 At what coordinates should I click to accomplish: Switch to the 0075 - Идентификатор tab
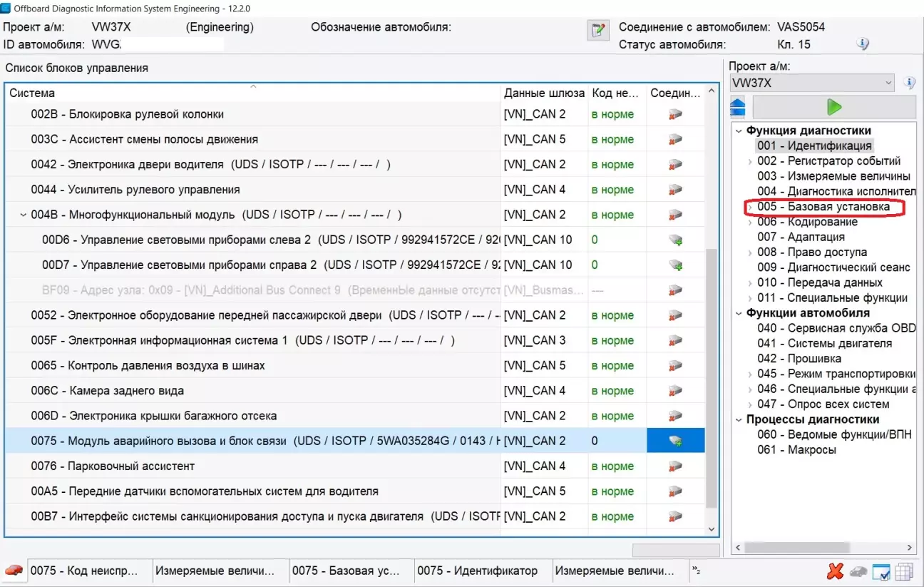[x=477, y=571]
